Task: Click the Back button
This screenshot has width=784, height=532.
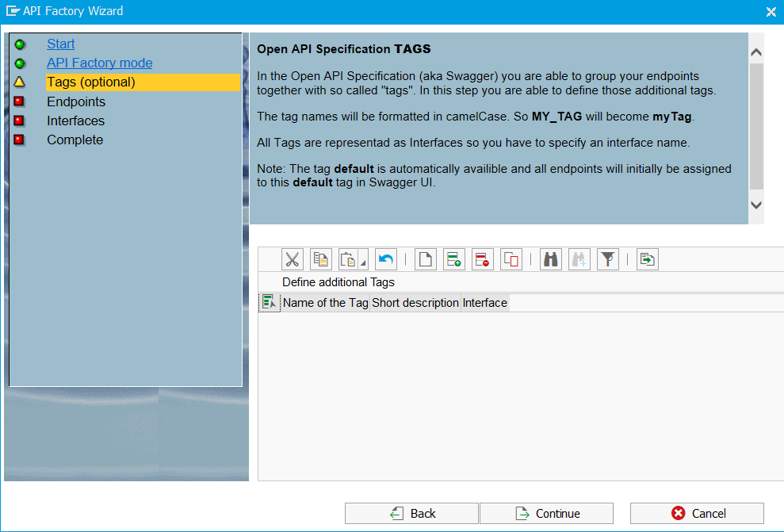Action: click(x=411, y=513)
